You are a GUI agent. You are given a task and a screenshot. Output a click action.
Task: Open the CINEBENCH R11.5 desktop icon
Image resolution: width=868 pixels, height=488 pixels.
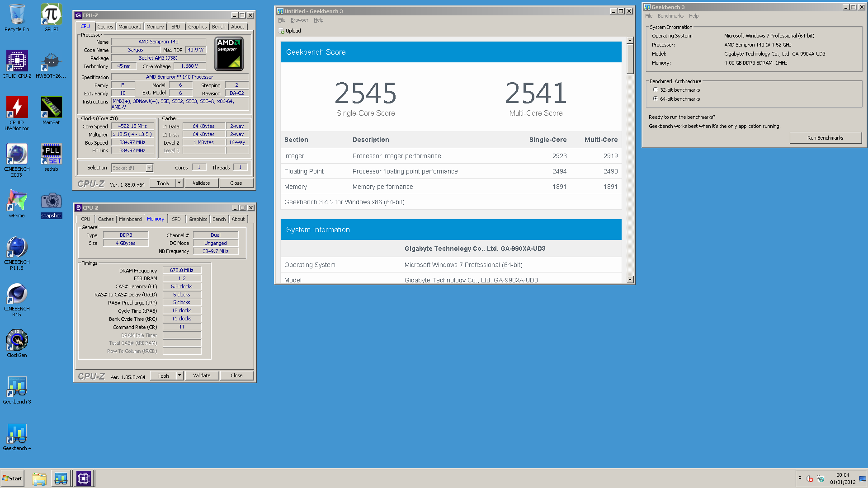[x=17, y=253]
